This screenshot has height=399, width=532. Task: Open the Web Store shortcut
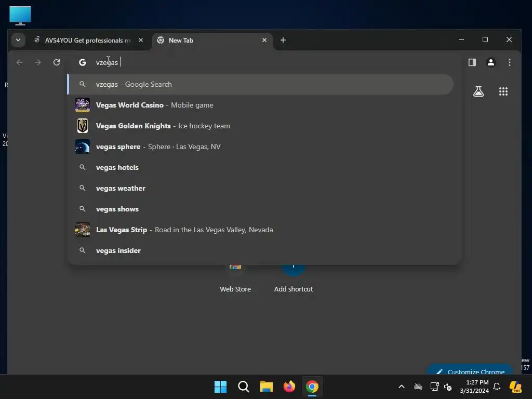(x=235, y=278)
